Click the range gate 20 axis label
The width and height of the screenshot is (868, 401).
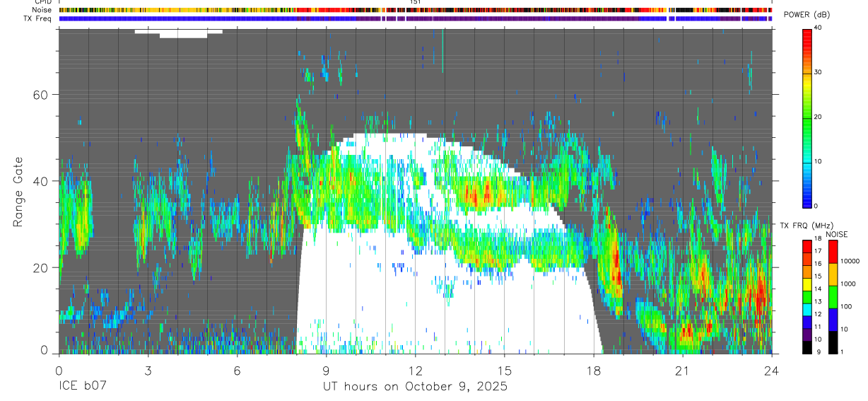pos(41,268)
